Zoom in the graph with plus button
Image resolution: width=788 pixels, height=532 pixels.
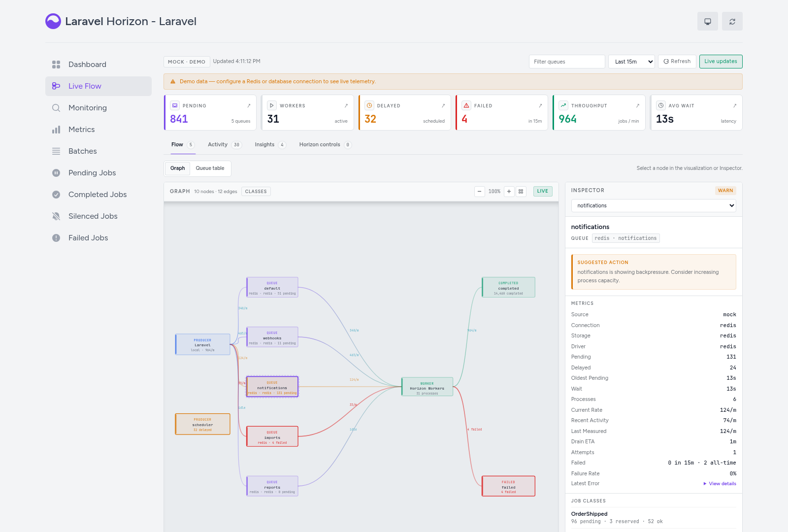(509, 192)
